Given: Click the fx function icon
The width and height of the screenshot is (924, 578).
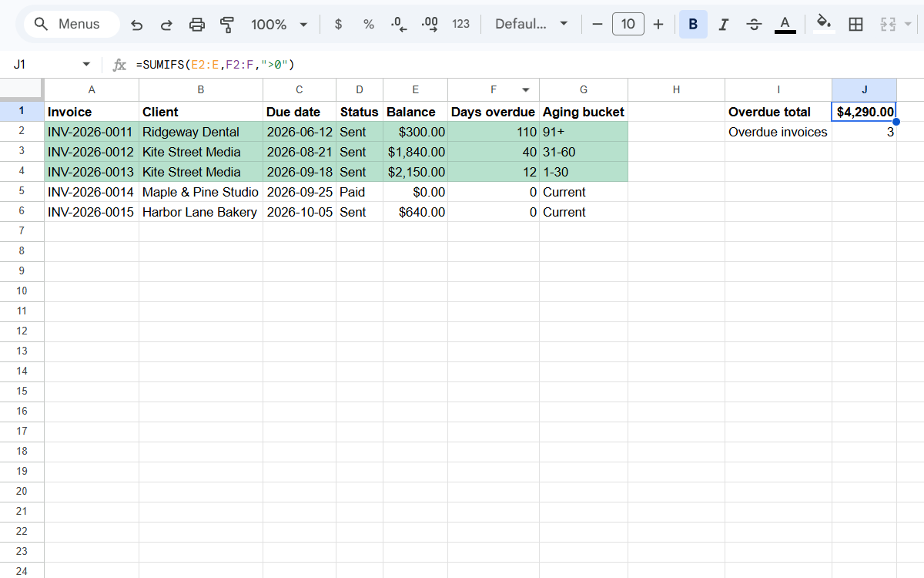Looking at the screenshot, I should click(119, 65).
